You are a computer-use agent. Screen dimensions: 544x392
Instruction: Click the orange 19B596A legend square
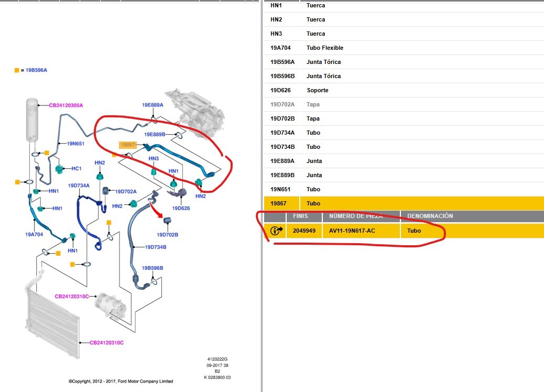pos(17,70)
